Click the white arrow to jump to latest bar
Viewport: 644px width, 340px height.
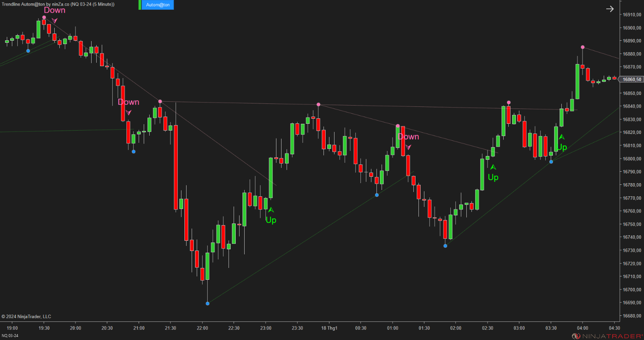click(x=610, y=8)
